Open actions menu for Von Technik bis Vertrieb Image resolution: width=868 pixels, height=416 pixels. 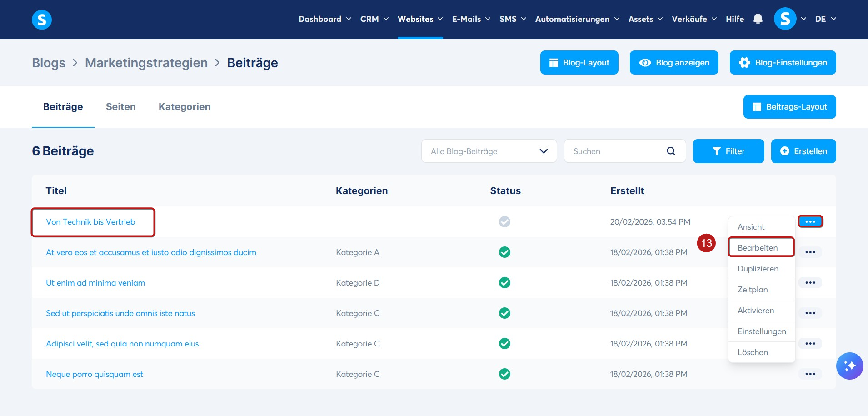[810, 221]
